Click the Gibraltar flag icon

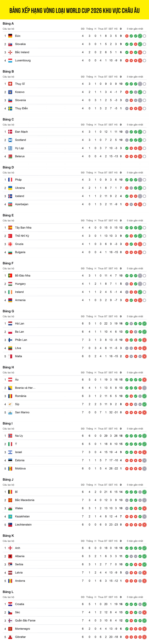[10, 637]
